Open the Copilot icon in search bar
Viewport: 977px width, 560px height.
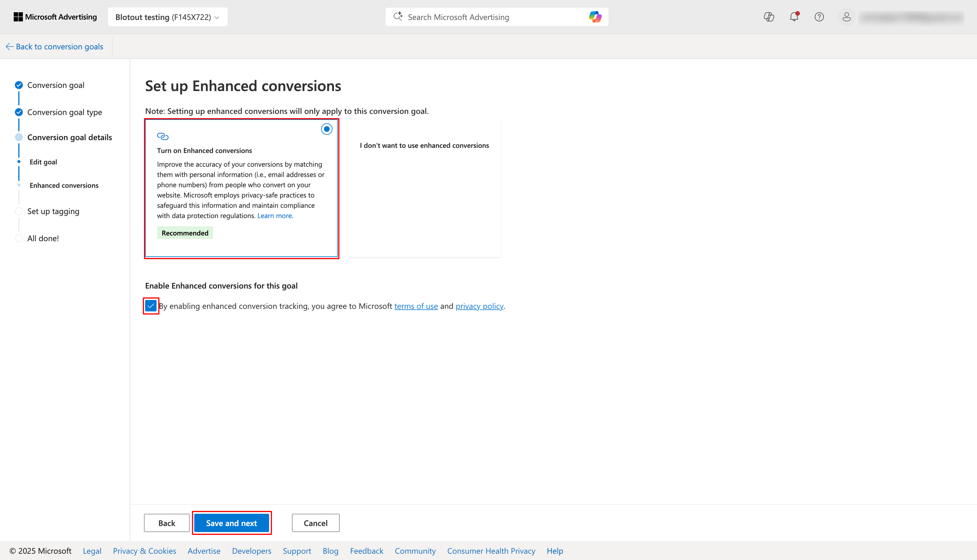(595, 17)
